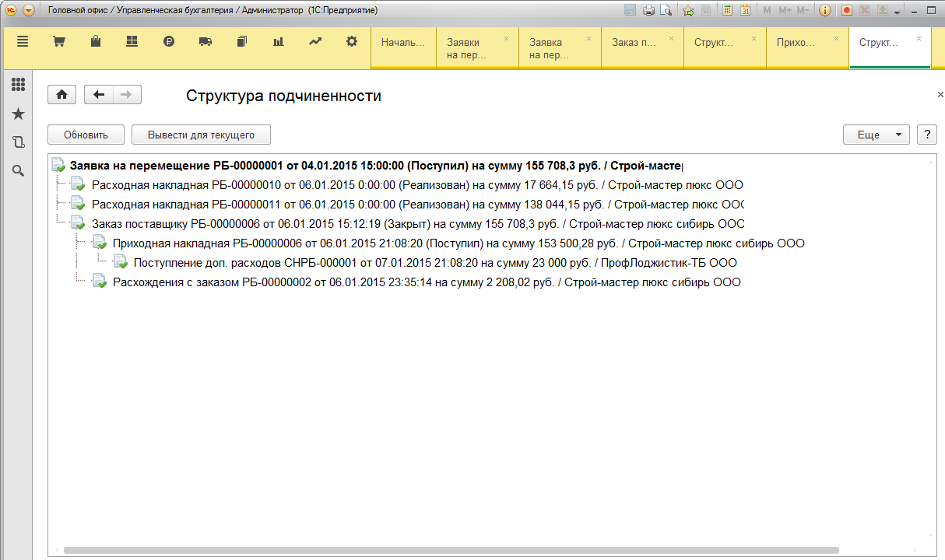945x560 pixels.
Task: Open the calculator tool icon
Action: 728,11
